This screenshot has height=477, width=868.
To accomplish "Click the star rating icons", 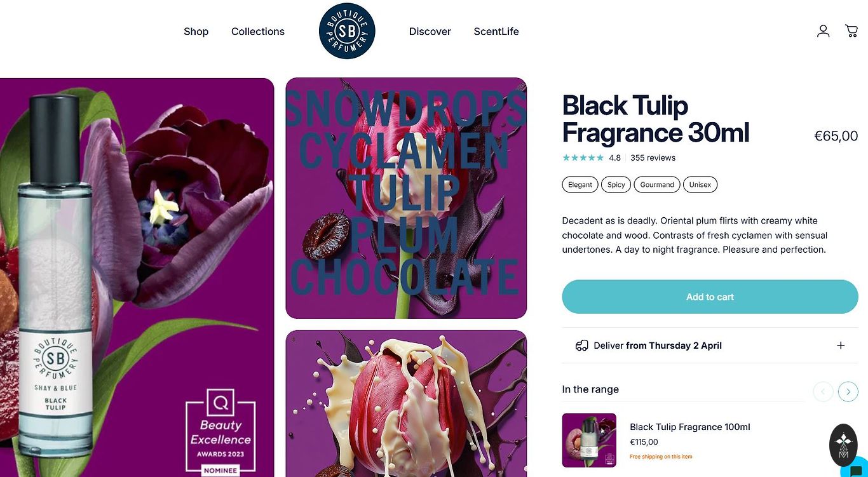I will 583,158.
